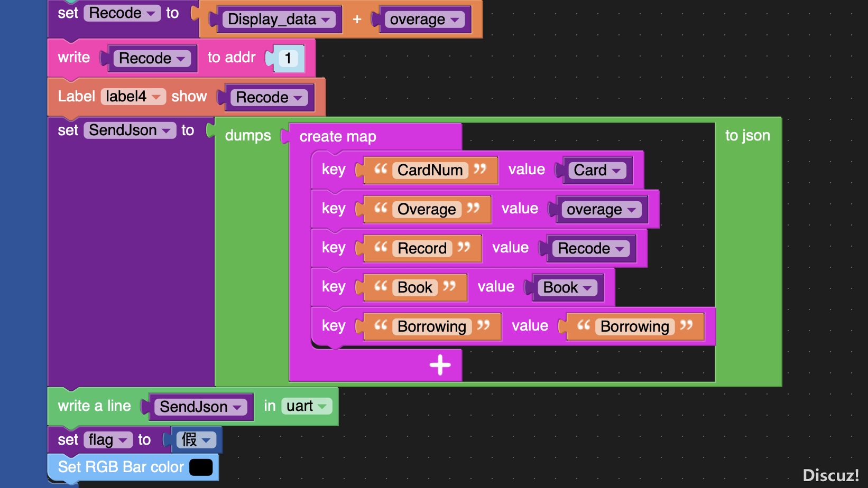Image resolution: width=868 pixels, height=488 pixels.
Task: Edit the Book key text
Action: point(415,287)
